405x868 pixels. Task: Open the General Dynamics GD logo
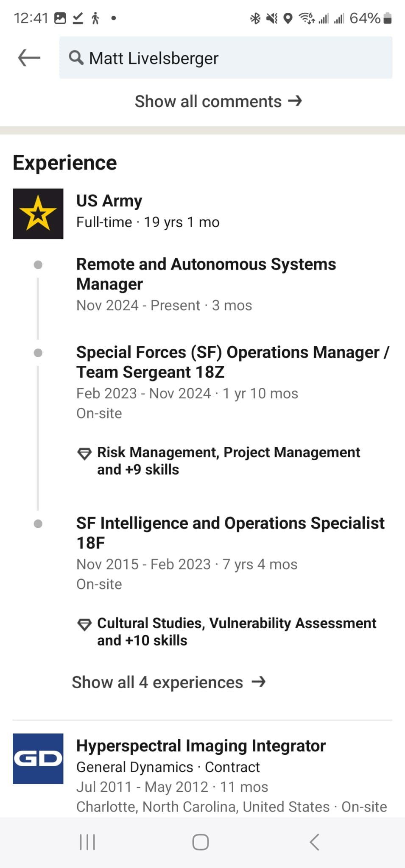tap(38, 758)
